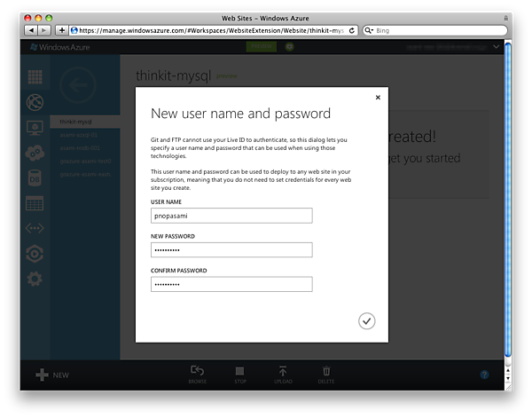Click the round icon beside PREVIEW badge
The width and height of the screenshot is (532, 418).
[289, 46]
